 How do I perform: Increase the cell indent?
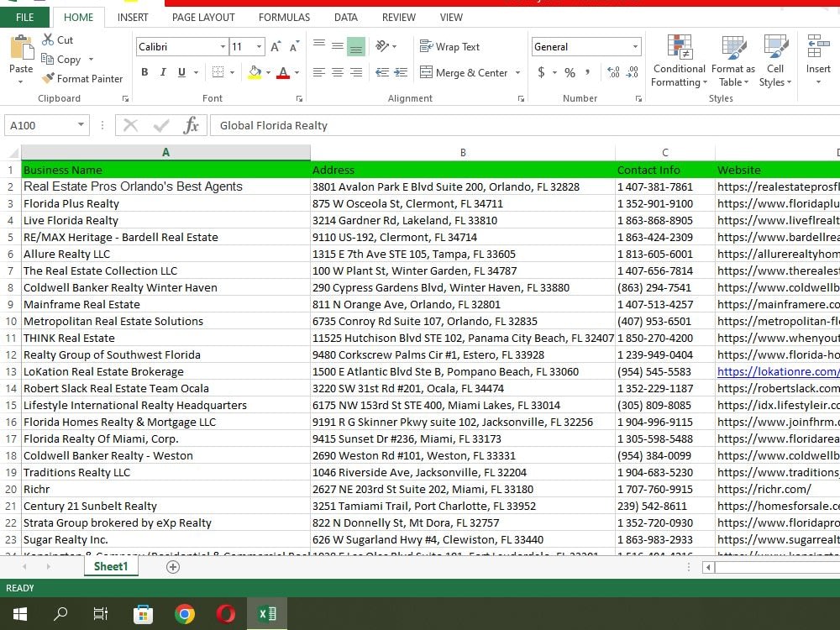(401, 72)
